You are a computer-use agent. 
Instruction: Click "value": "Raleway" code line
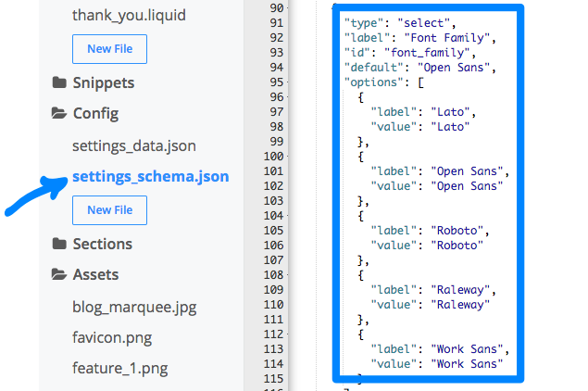click(431, 305)
